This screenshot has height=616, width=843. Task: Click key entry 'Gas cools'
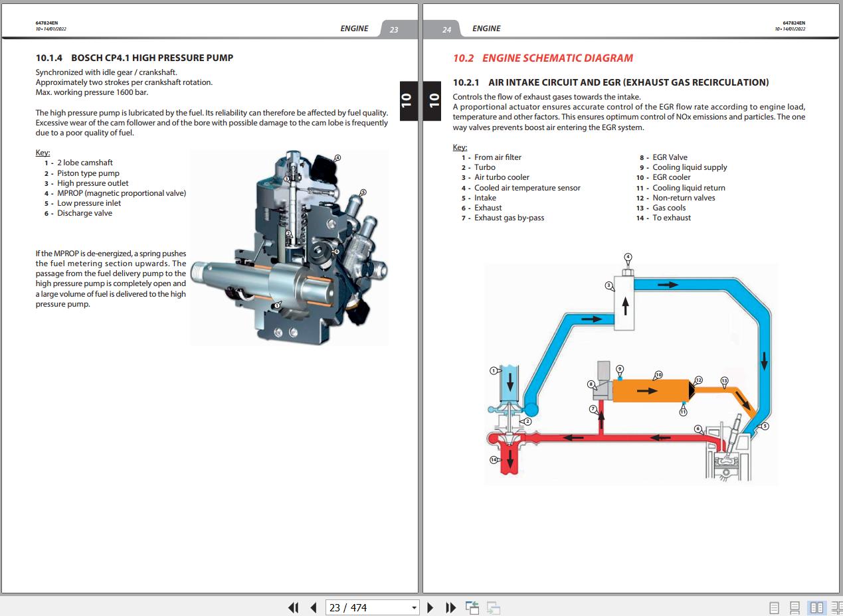(669, 208)
